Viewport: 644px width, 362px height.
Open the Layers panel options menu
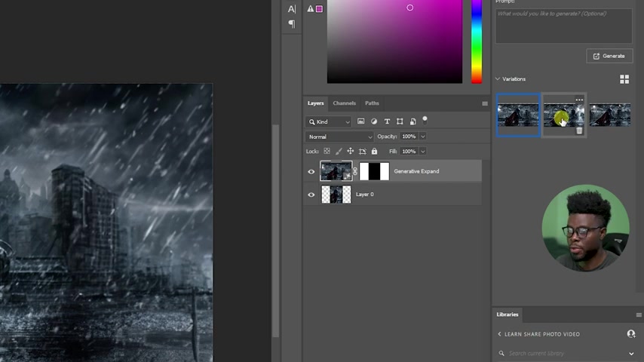coord(485,103)
